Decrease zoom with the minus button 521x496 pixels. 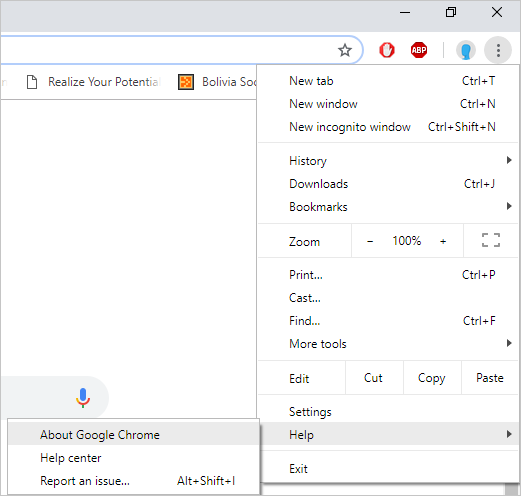pyautogui.click(x=370, y=241)
